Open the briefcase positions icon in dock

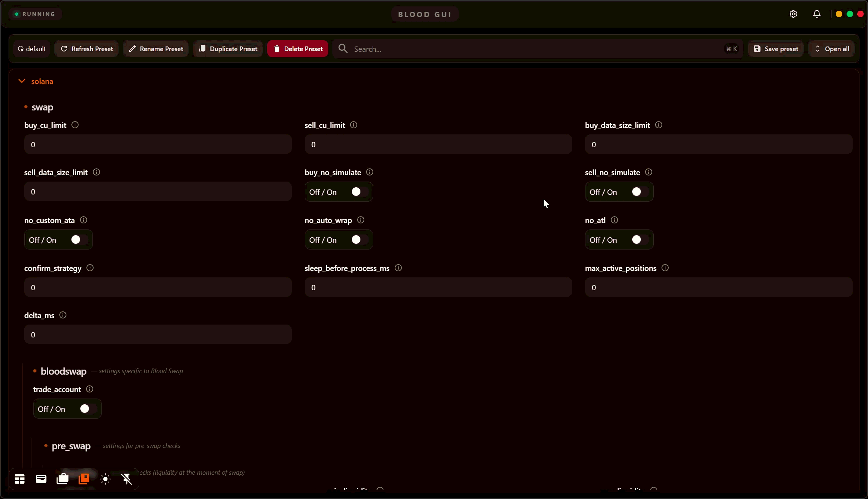point(63,479)
